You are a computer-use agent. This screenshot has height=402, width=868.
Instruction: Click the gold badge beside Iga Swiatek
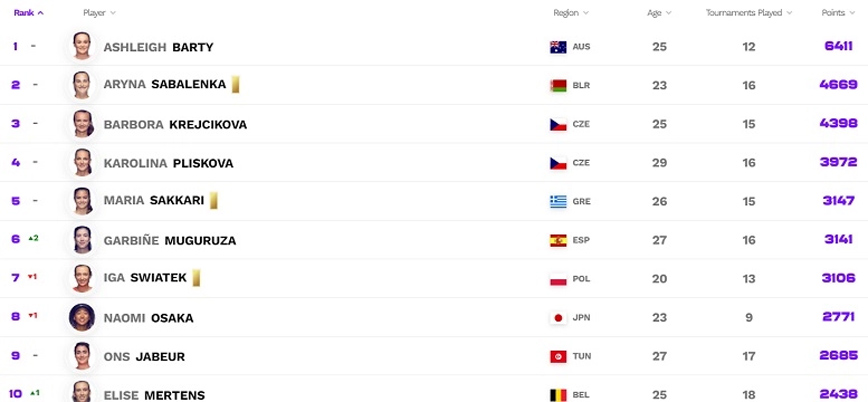pos(196,278)
